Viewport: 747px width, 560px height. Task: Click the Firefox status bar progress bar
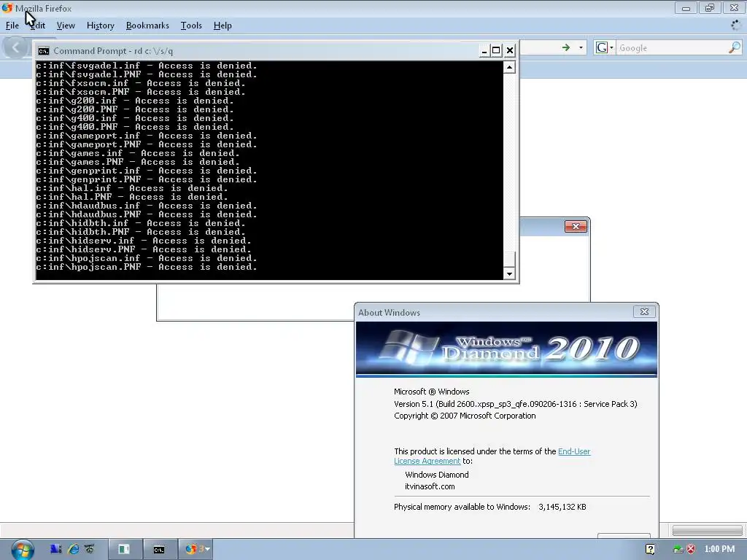(x=708, y=530)
